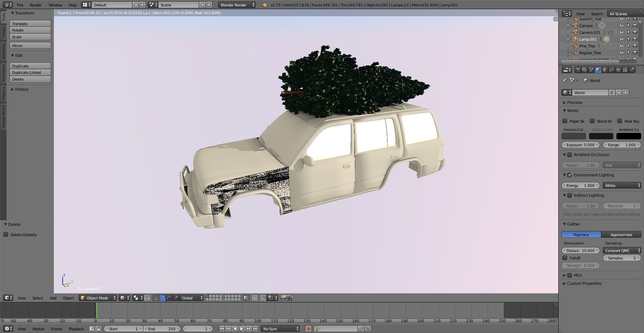
Task: Switch to the Physics sidebar tab
Action: (3, 93)
